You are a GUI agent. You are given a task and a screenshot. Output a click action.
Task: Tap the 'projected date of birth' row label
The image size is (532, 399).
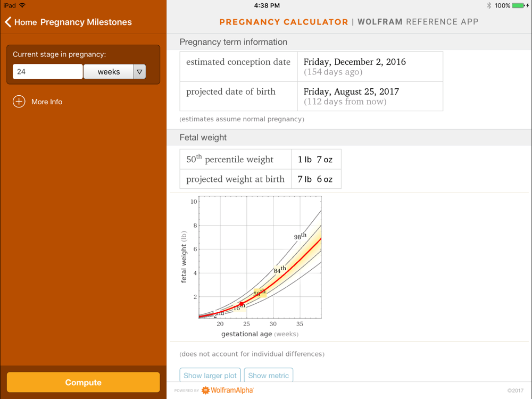pos(231,92)
